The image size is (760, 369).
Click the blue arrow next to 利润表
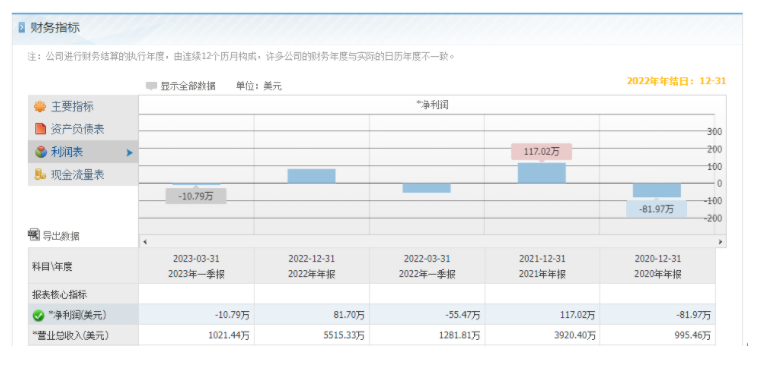click(129, 152)
